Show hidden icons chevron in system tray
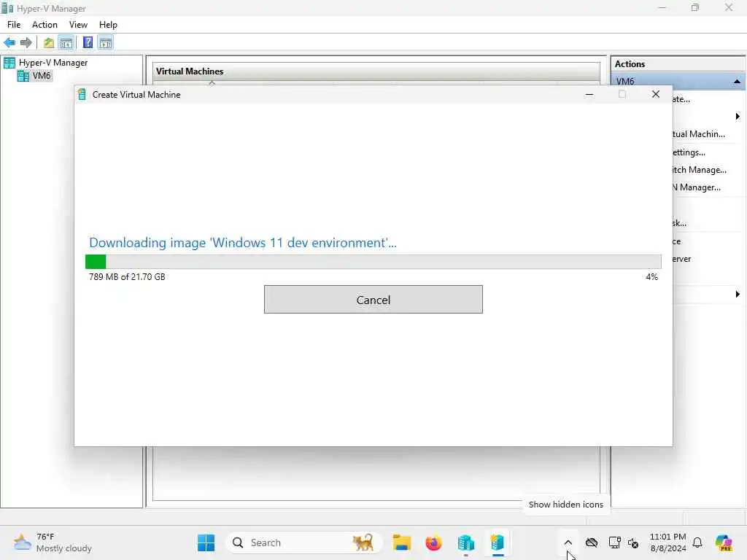 click(x=568, y=542)
